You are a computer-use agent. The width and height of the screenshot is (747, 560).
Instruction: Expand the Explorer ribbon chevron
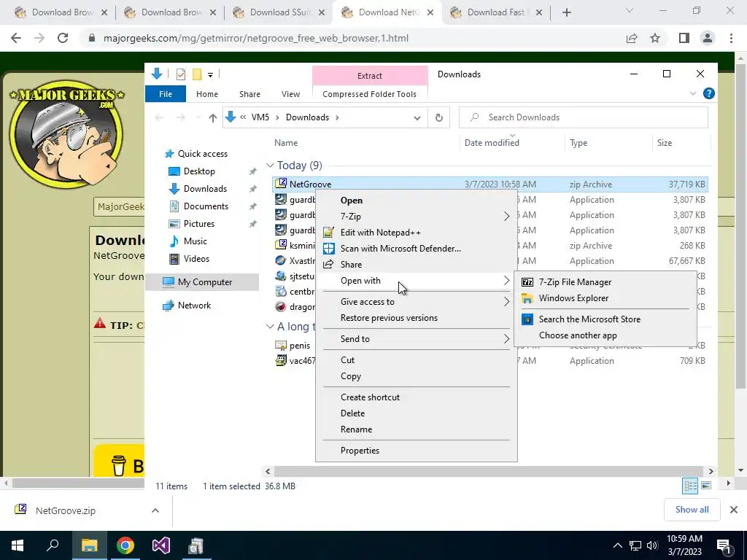coord(693,94)
